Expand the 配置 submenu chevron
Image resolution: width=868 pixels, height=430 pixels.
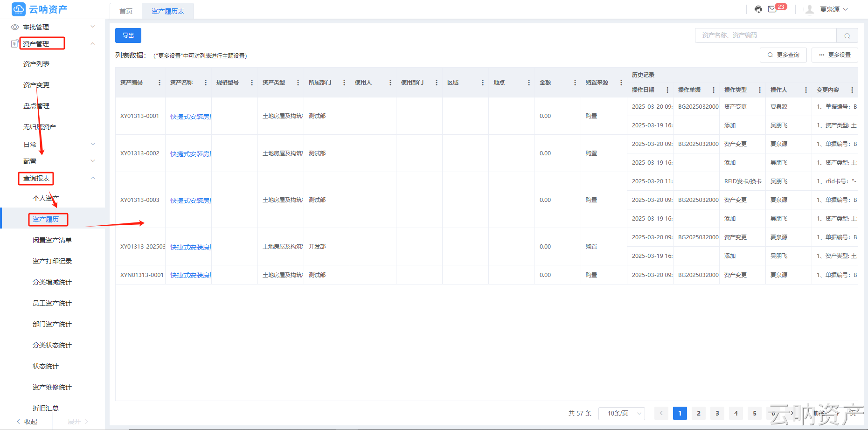coord(93,161)
